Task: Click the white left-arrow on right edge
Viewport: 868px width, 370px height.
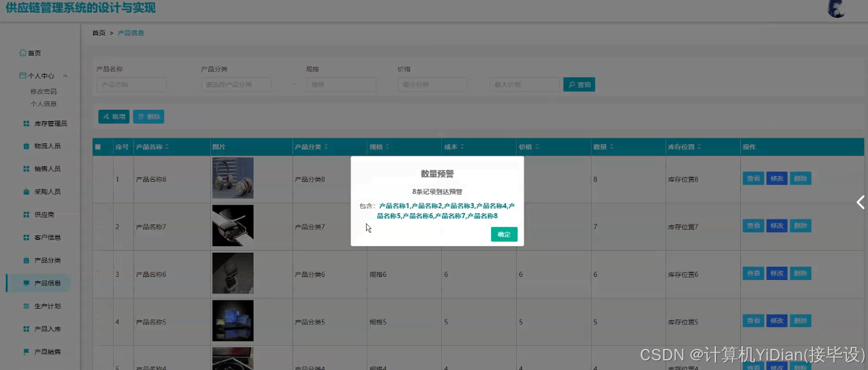Action: 860,202
